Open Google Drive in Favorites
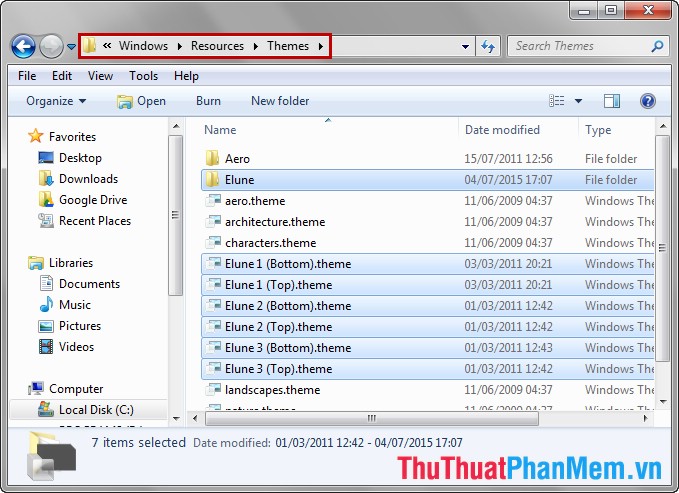The image size is (679, 493). tap(82, 200)
